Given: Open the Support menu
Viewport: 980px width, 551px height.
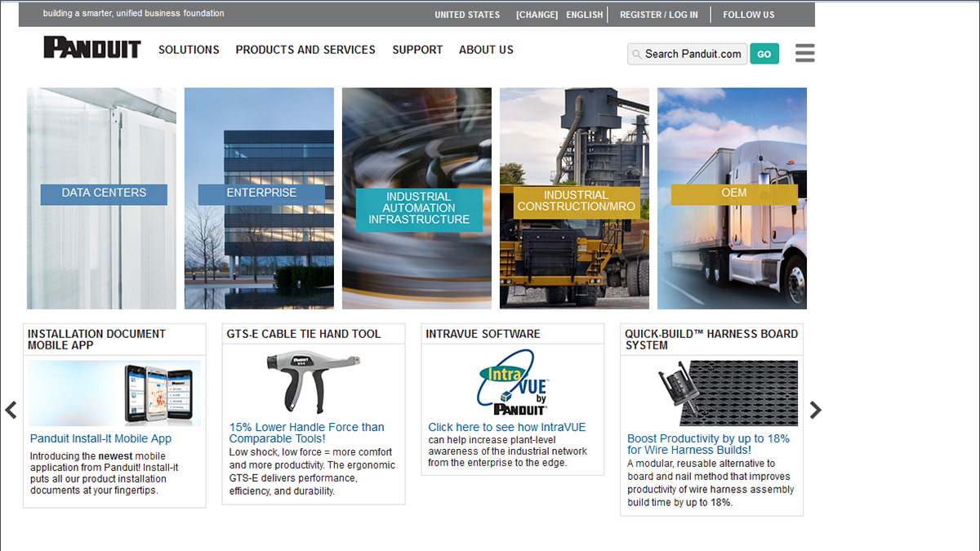Looking at the screenshot, I should coord(417,50).
